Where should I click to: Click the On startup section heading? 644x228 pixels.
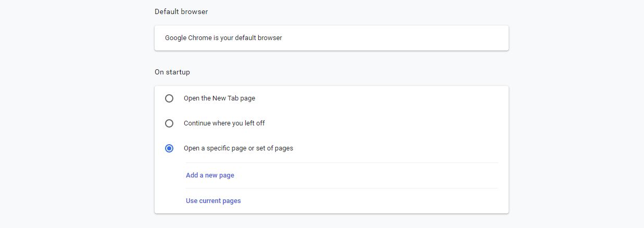pos(172,72)
